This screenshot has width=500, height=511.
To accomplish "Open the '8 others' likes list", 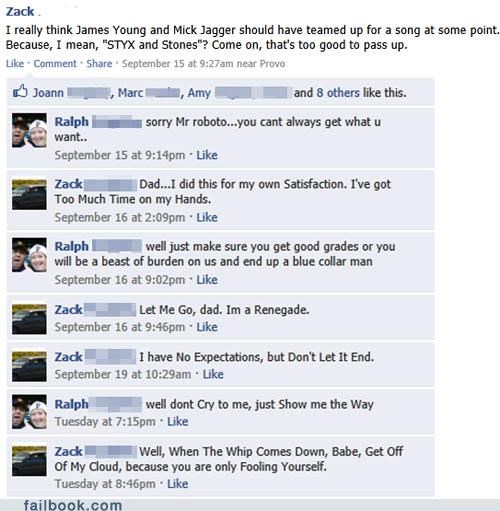I will pyautogui.click(x=338, y=93).
